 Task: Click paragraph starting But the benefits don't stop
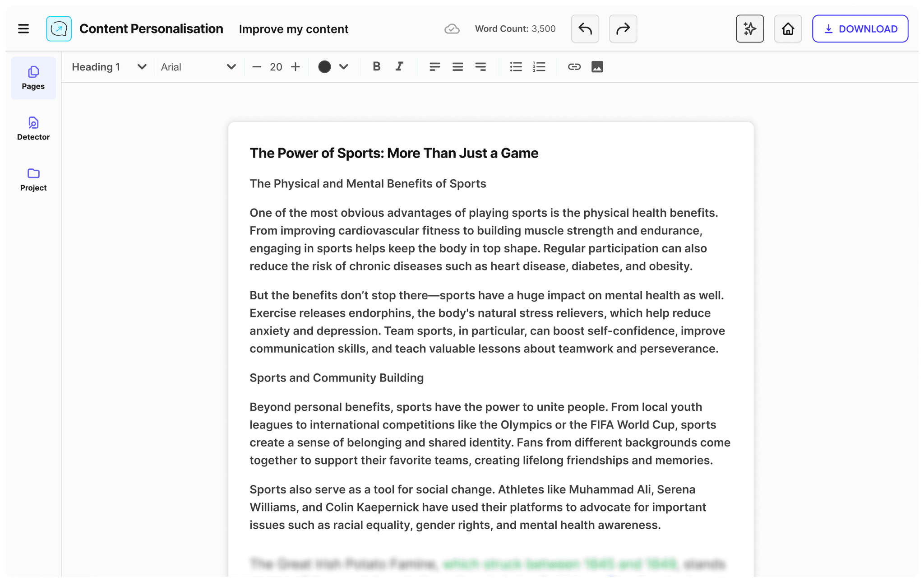[x=487, y=322]
